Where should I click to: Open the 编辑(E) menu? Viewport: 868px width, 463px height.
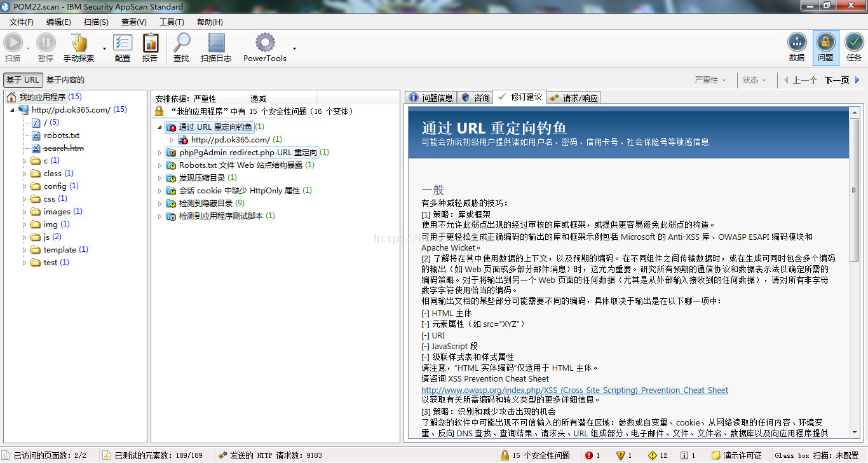tap(58, 22)
